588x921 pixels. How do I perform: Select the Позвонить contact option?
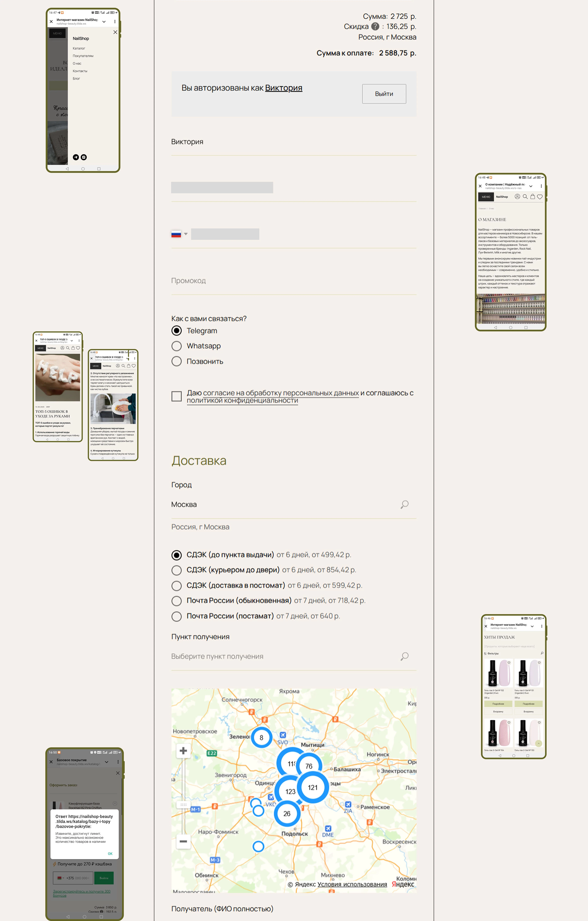[177, 361]
